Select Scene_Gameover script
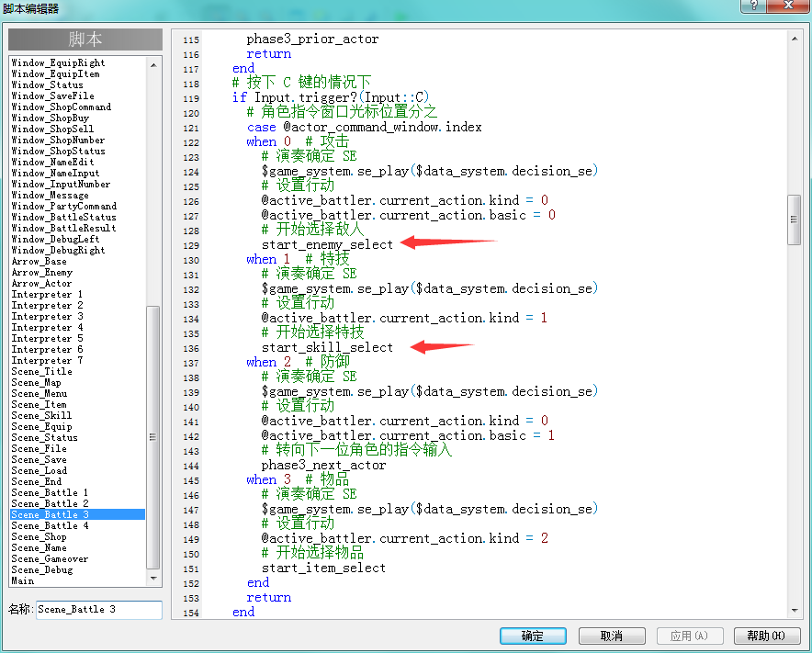 tap(50, 558)
